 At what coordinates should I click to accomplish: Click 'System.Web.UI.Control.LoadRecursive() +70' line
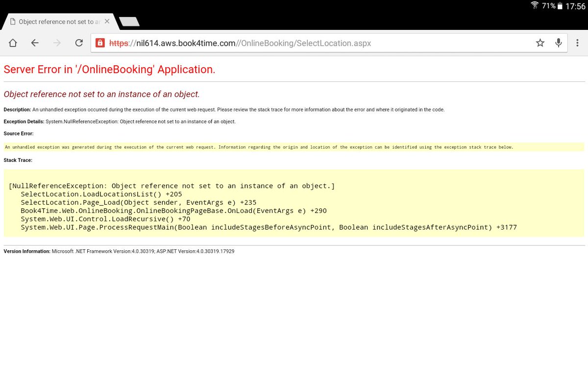(x=105, y=219)
